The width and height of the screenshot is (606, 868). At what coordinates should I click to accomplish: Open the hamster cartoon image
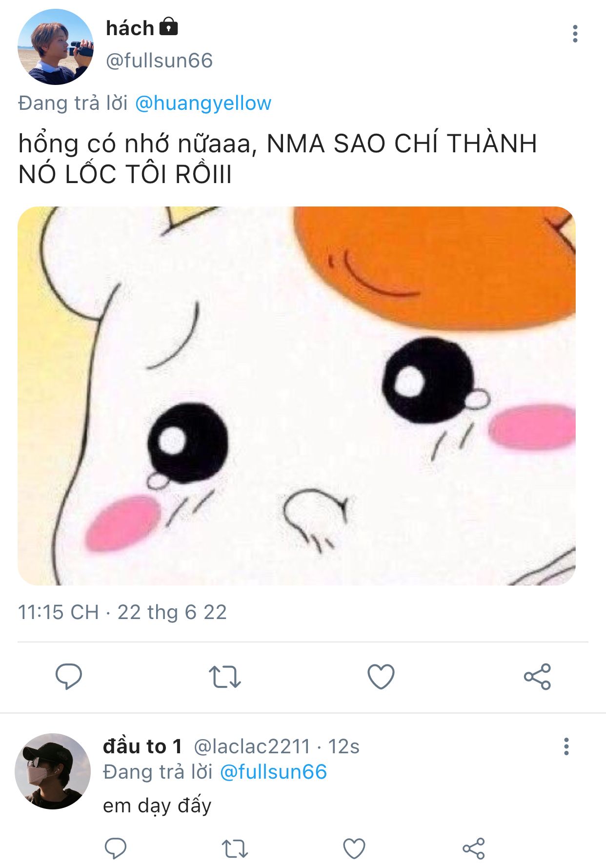click(297, 396)
